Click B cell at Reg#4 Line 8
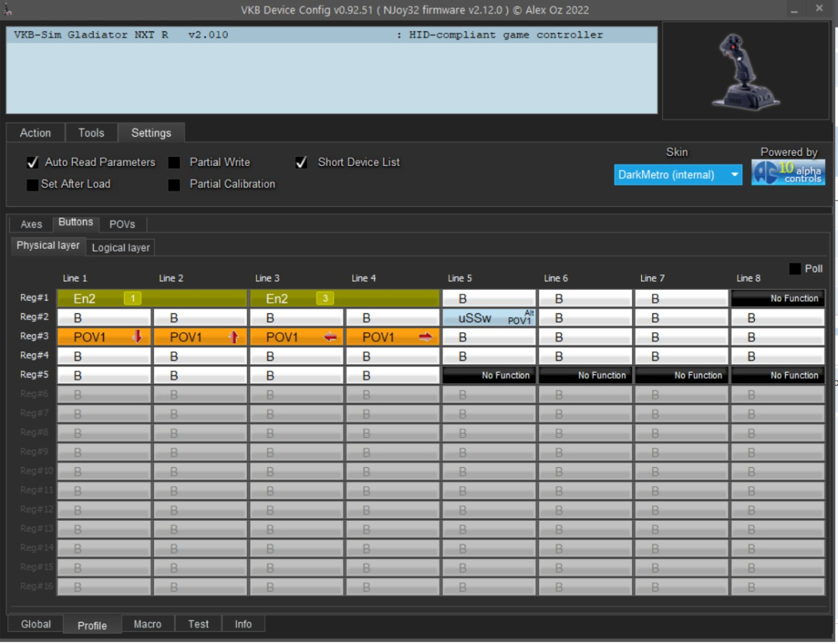This screenshot has height=644, width=838. 778,356
